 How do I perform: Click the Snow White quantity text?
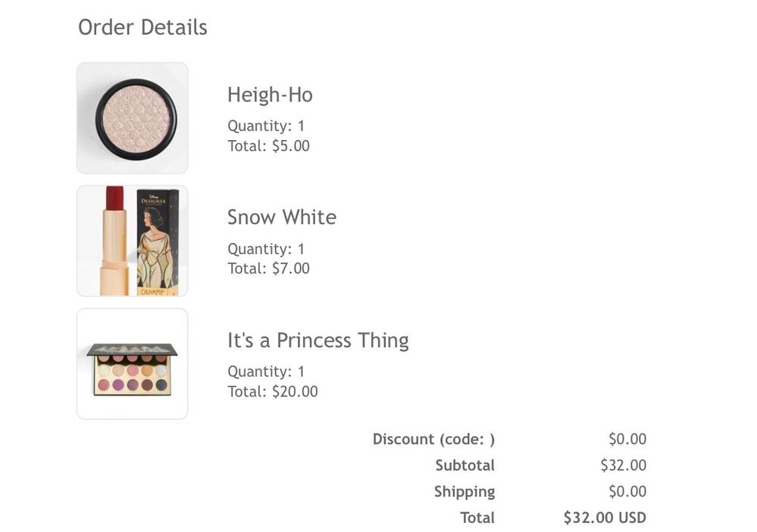click(x=266, y=249)
